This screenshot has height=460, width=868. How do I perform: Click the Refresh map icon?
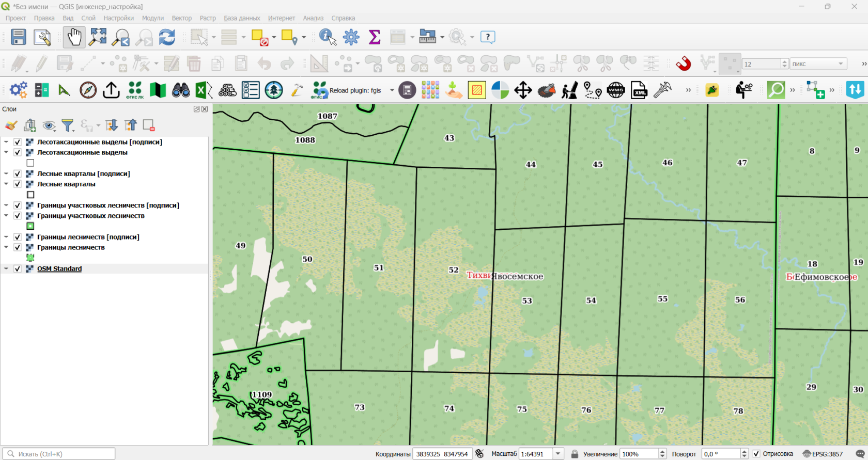[x=167, y=37]
